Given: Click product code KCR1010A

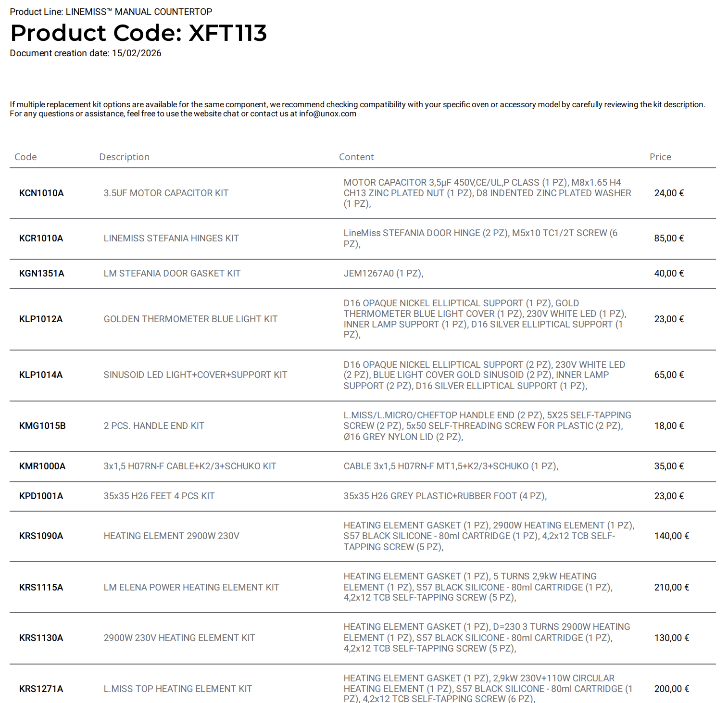Looking at the screenshot, I should (x=41, y=239).
